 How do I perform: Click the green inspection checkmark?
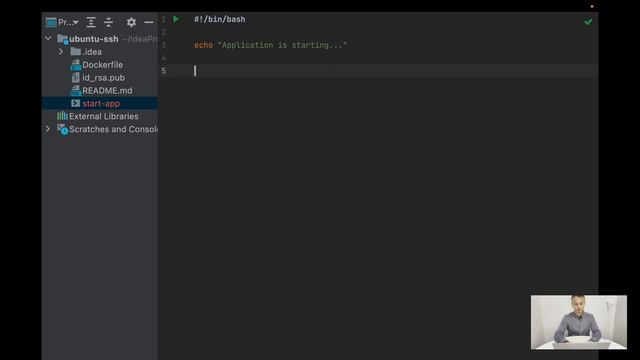(x=588, y=22)
